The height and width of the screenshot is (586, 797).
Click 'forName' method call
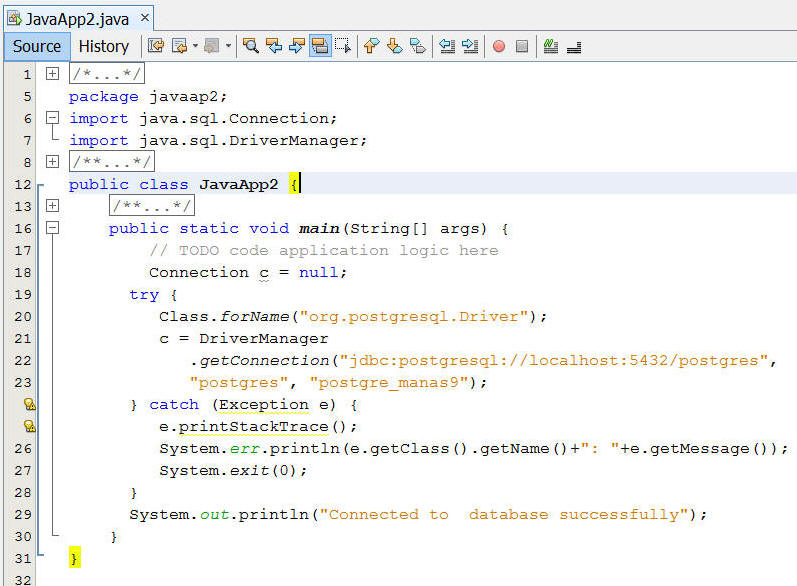click(254, 316)
